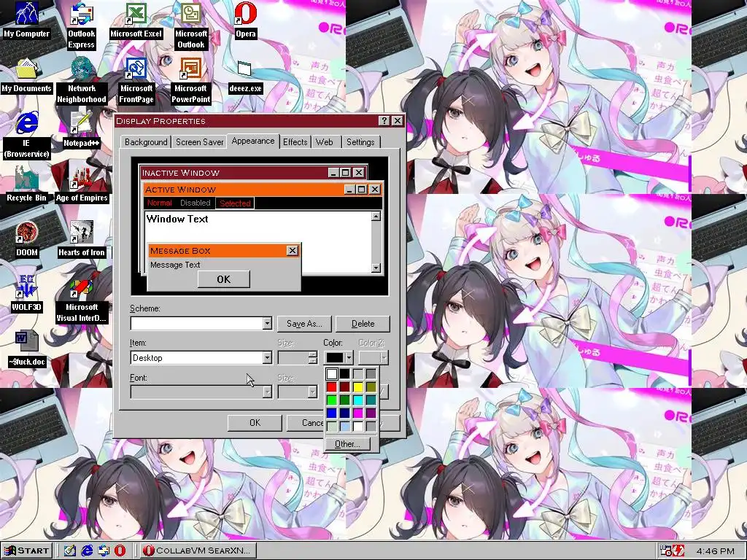747x560 pixels.
Task: Choose the bright blue swatch
Action: (332, 413)
